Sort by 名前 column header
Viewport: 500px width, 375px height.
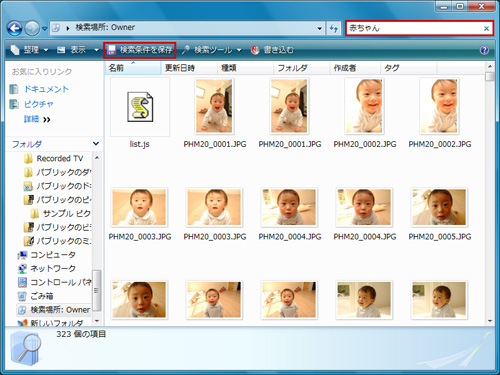click(133, 68)
